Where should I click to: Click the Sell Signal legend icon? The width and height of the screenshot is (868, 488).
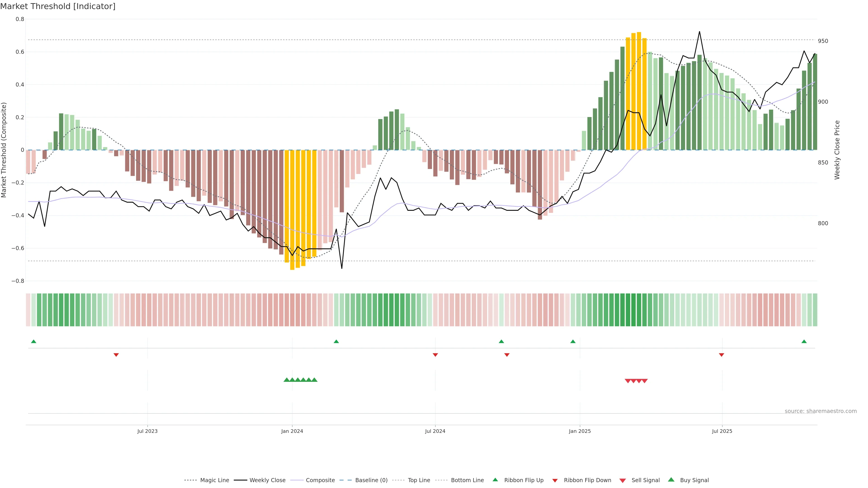pos(623,481)
